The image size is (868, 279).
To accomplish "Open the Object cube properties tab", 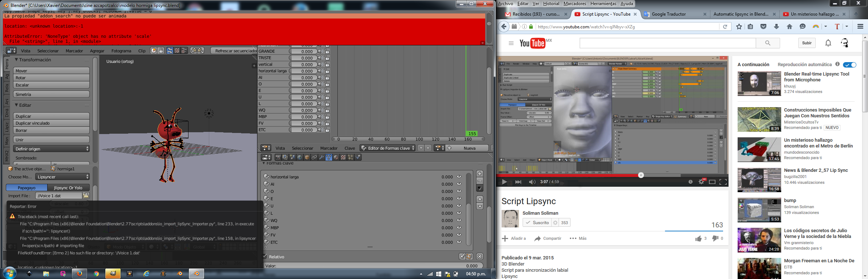I will 307,157.
